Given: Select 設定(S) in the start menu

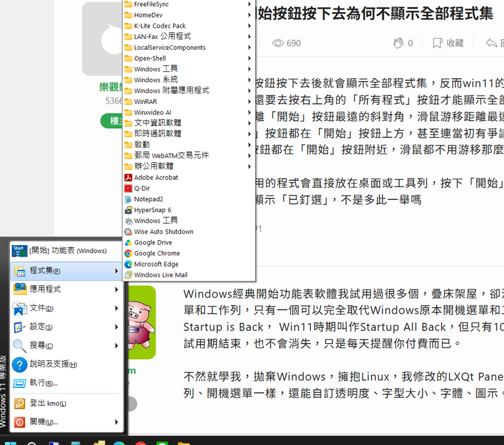Looking at the screenshot, I should coord(67,327).
